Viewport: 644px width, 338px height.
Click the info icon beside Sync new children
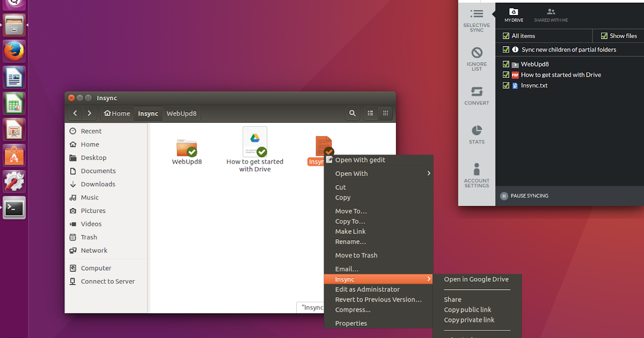pos(515,49)
